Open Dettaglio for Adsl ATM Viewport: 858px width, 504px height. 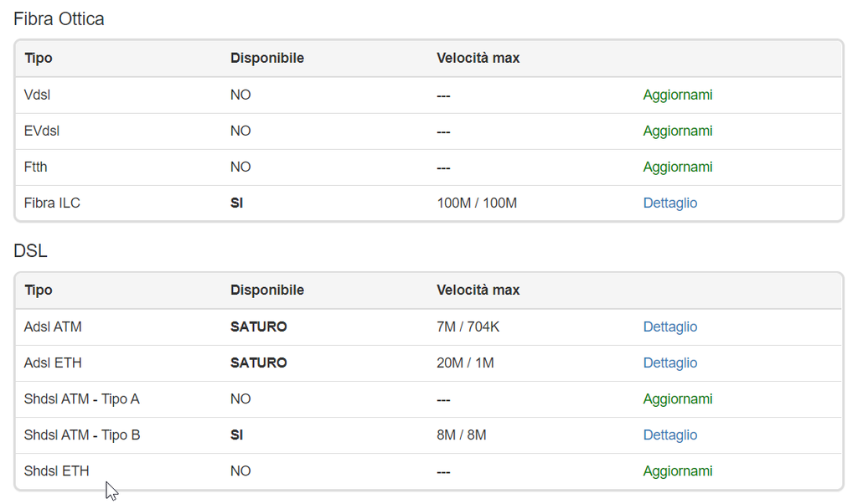[x=669, y=327]
